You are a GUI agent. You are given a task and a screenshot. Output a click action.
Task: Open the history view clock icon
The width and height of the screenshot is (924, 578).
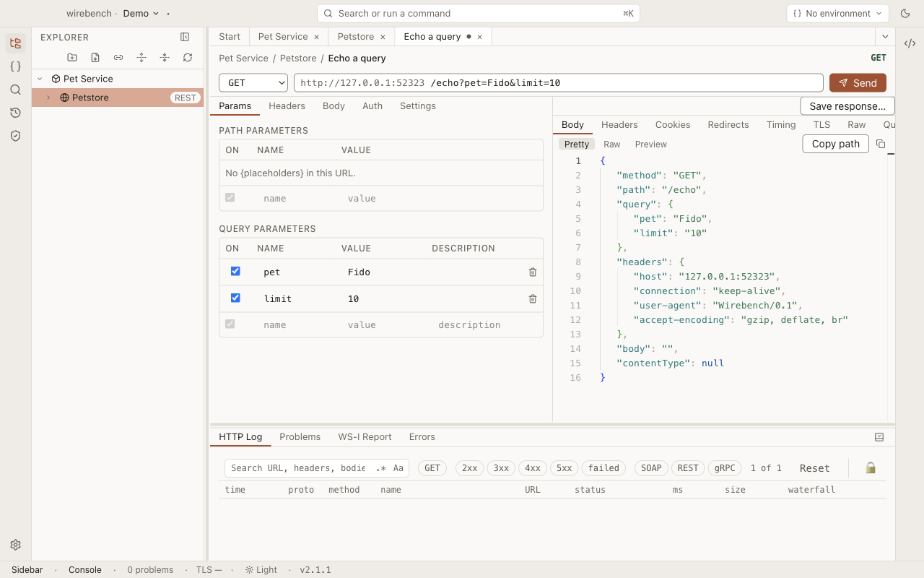(15, 113)
